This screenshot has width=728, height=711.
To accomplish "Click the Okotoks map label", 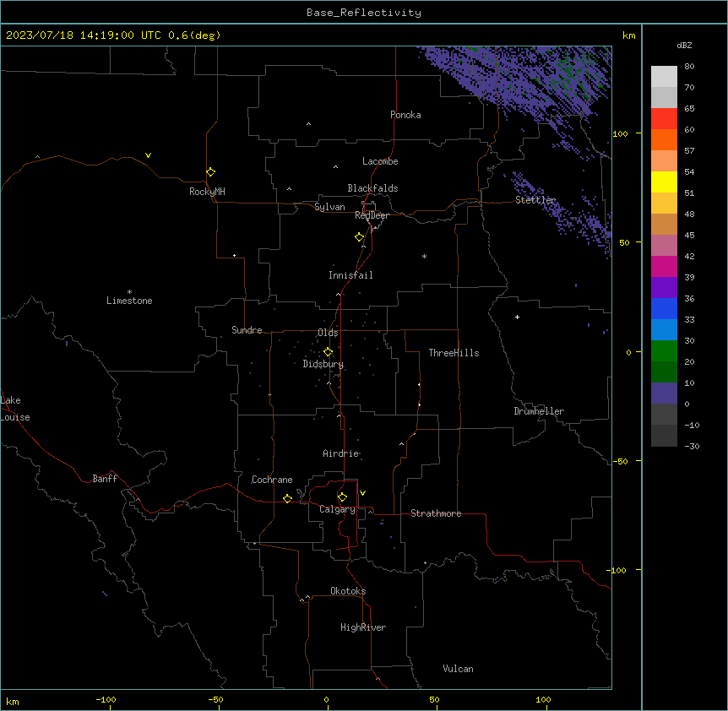I will [x=348, y=591].
